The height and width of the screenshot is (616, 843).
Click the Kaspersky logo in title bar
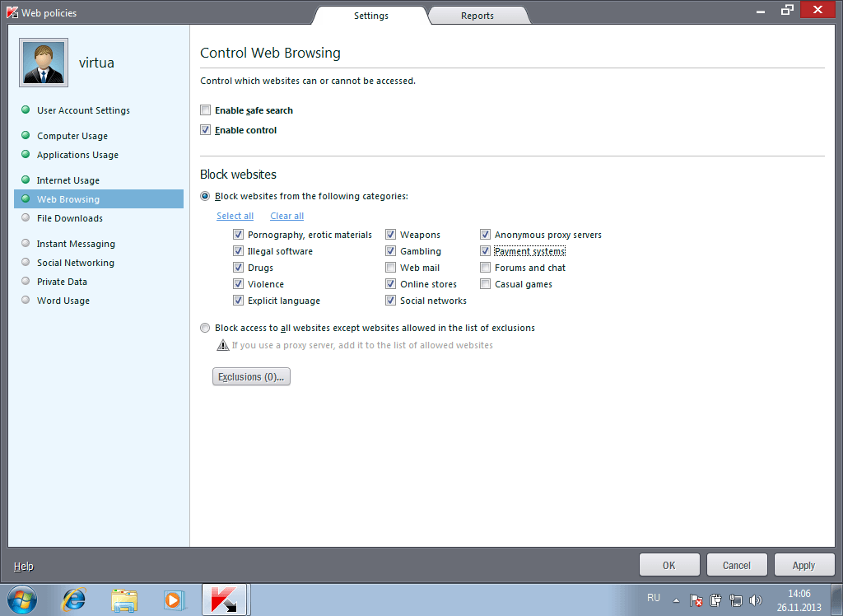12,12
